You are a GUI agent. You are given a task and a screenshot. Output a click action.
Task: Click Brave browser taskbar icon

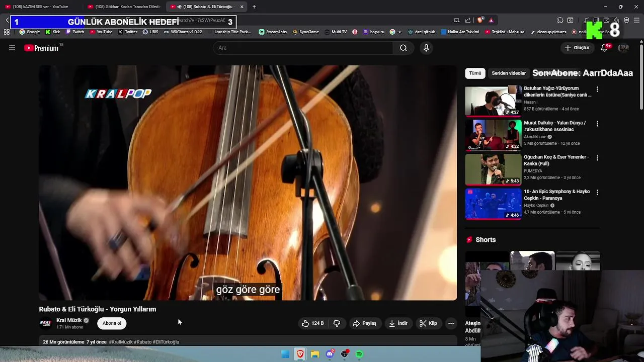[x=300, y=354]
